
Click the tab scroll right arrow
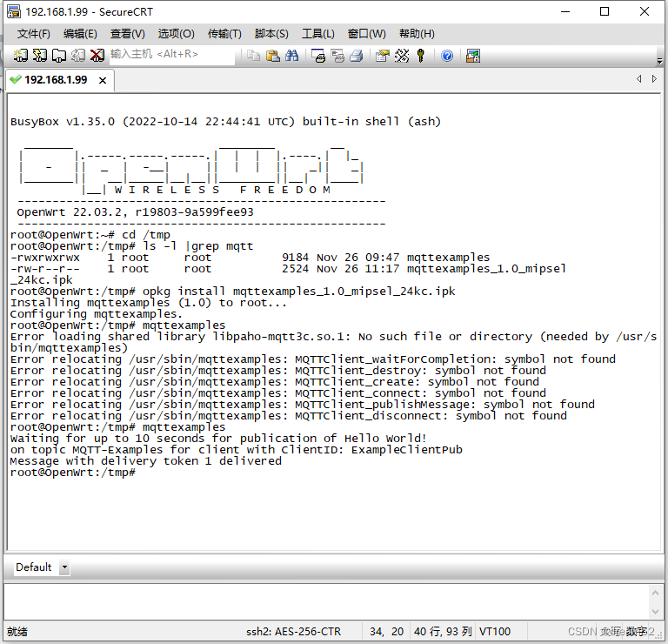click(654, 79)
